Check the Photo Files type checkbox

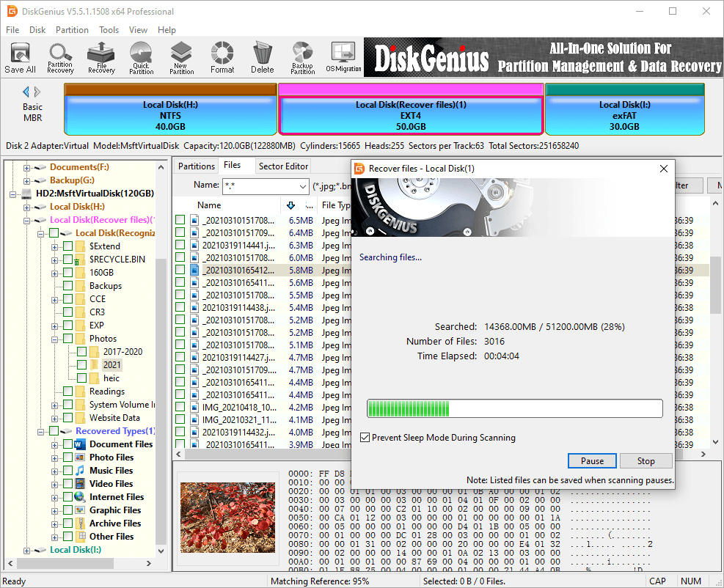click(68, 457)
